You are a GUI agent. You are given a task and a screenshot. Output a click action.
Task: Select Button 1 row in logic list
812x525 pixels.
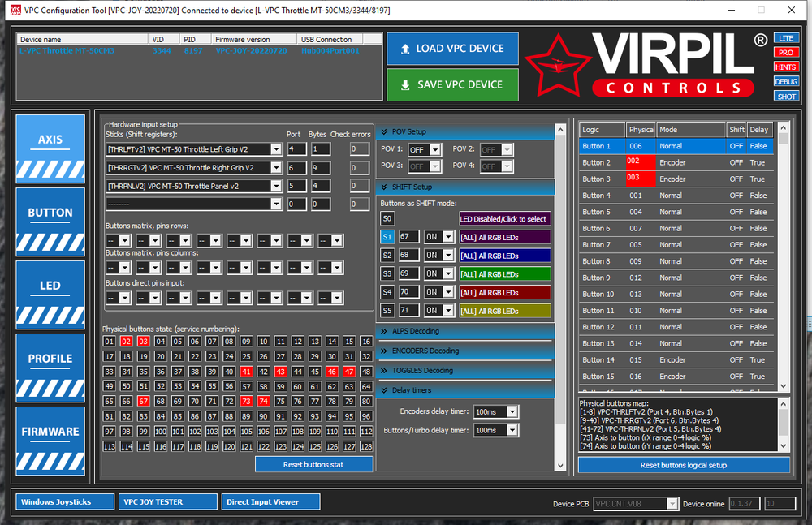[x=676, y=146]
